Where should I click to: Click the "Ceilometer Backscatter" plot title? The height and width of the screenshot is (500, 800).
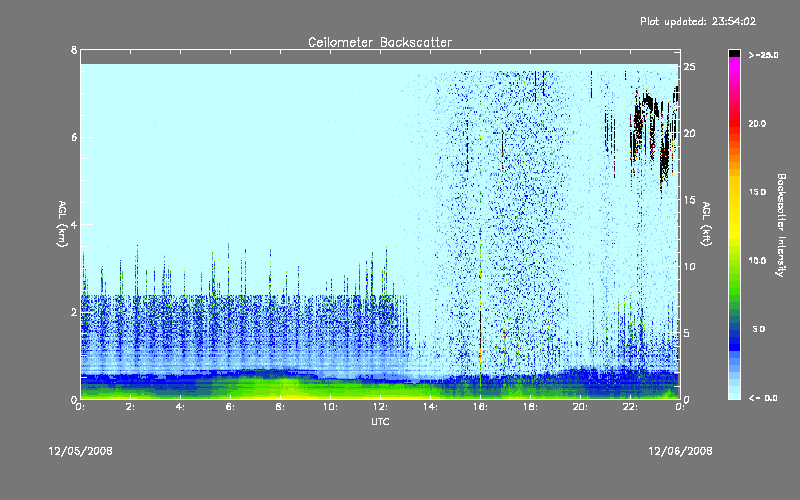coord(380,42)
